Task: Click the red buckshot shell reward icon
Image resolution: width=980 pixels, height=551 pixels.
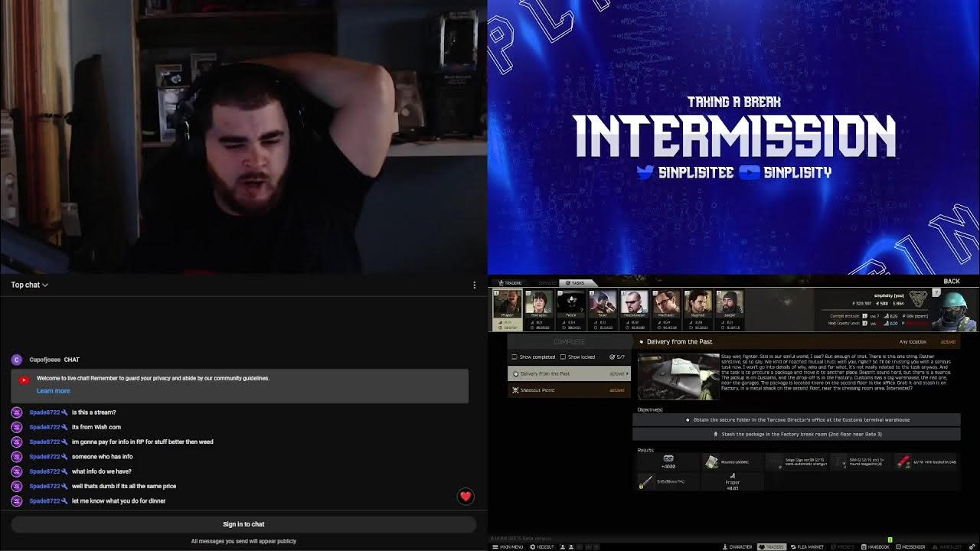Action: click(x=904, y=461)
